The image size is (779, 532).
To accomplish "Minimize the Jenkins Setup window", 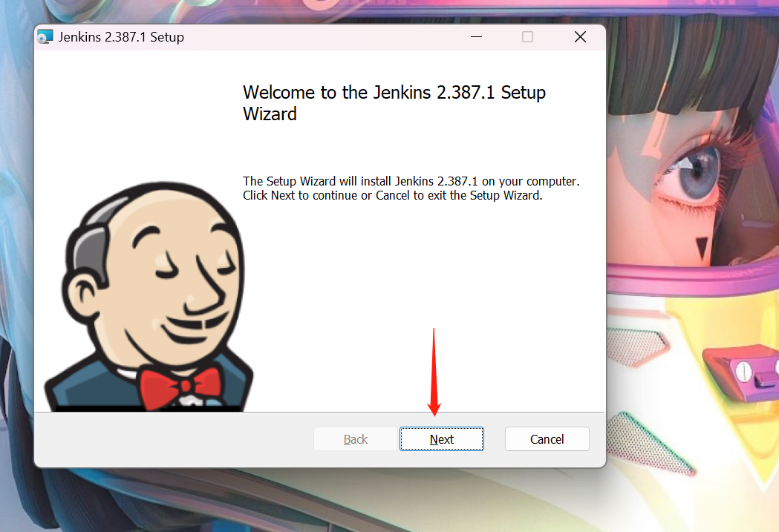I will [x=477, y=37].
